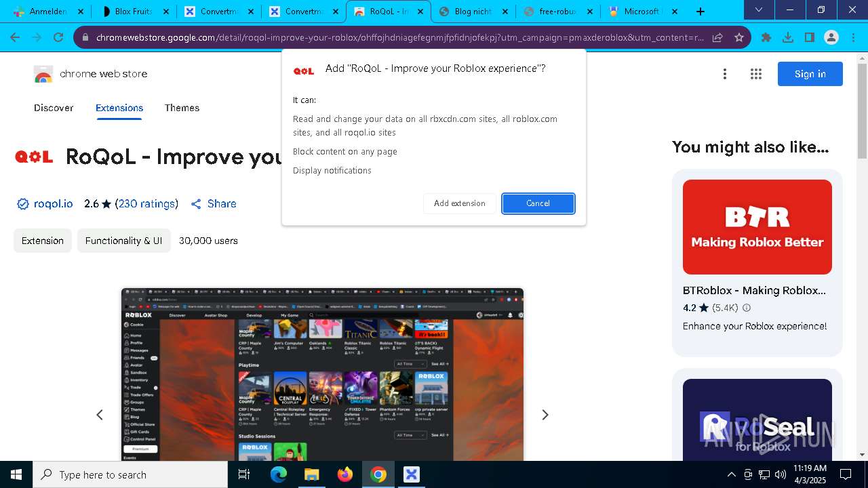Open the Convertmate app on taskbar
Viewport: 868px width, 488px height.
click(412, 474)
